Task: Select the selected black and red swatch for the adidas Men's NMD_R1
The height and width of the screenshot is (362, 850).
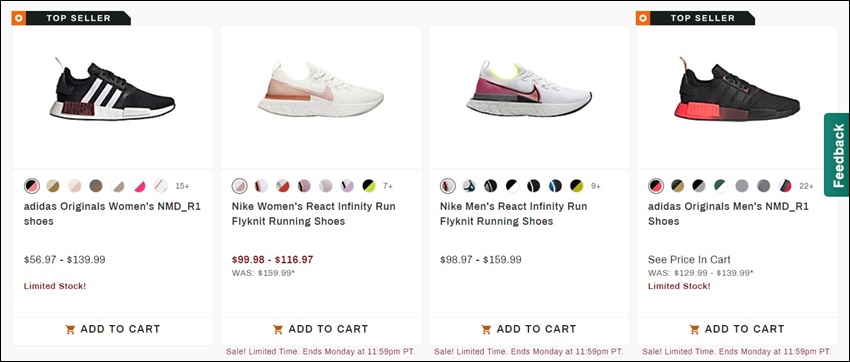Action: pyautogui.click(x=656, y=186)
